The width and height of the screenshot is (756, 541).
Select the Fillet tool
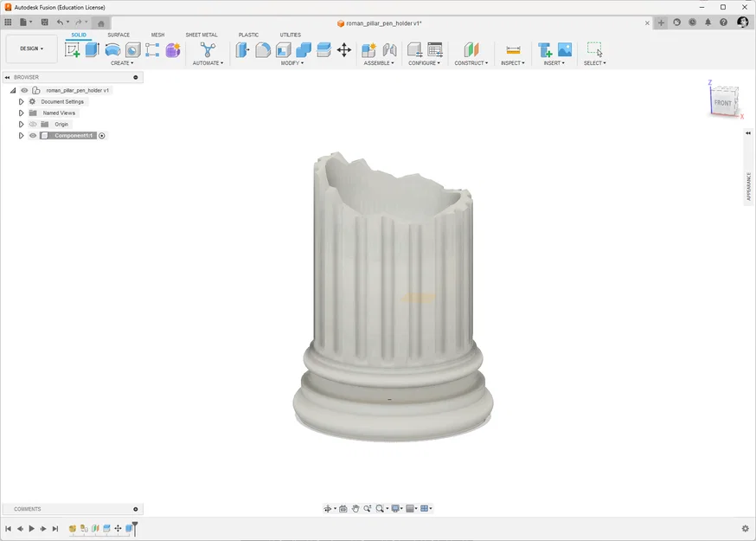[263, 49]
